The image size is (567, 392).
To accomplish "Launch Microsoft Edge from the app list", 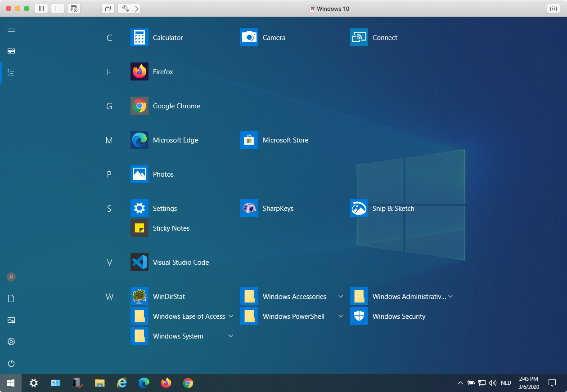I will pos(139,140).
